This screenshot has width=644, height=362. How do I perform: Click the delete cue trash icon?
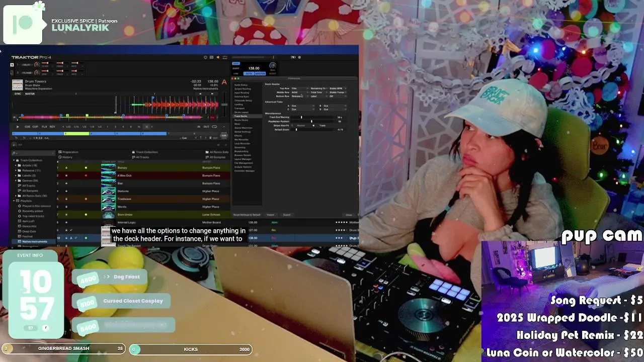(x=210, y=138)
